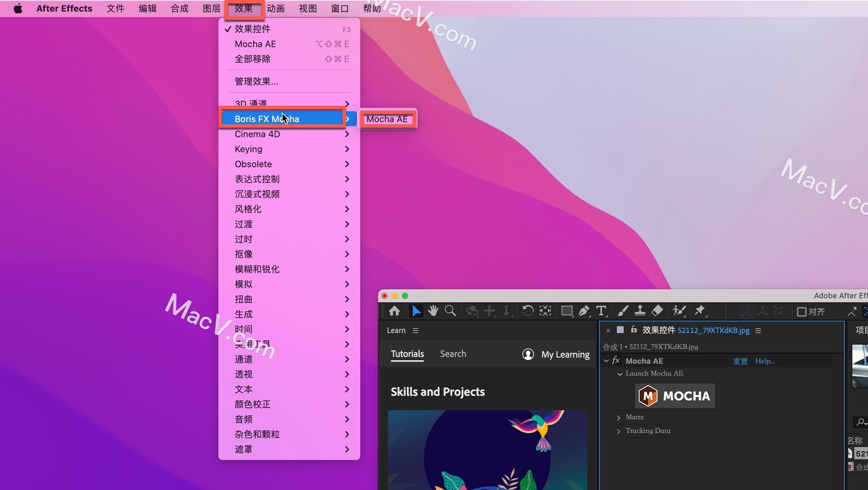Select the Zoom magnifier tool

450,311
